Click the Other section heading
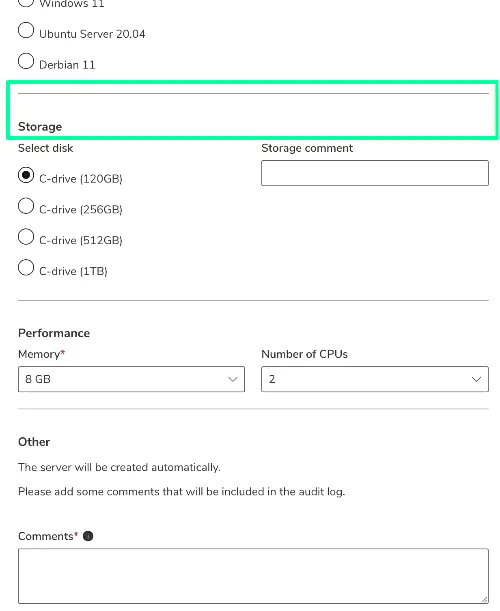 pyautogui.click(x=34, y=442)
